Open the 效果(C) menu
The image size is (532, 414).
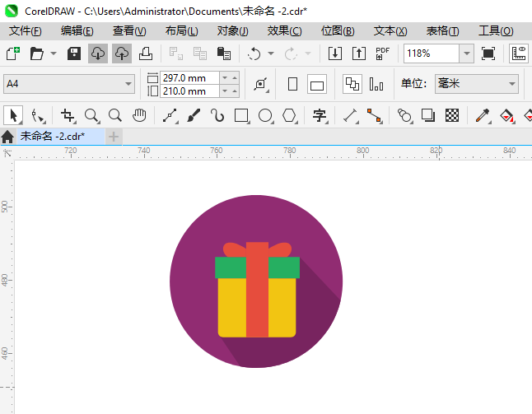(x=284, y=31)
